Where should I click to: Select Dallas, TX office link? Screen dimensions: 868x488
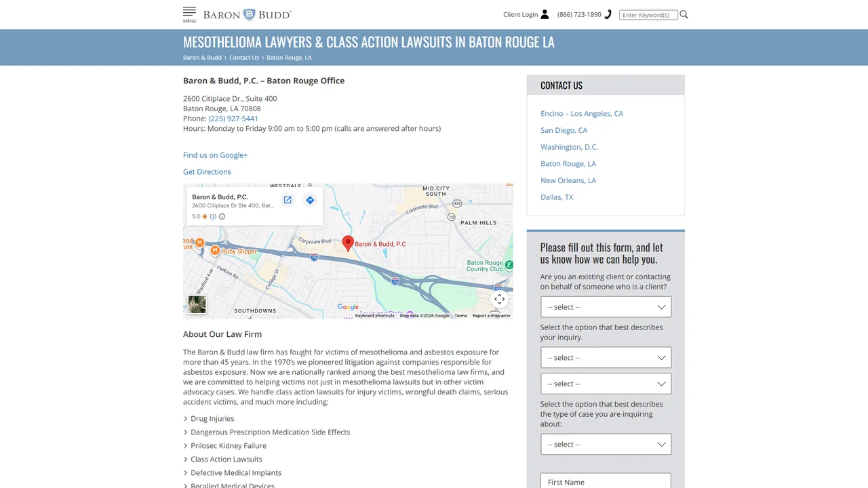(x=557, y=197)
